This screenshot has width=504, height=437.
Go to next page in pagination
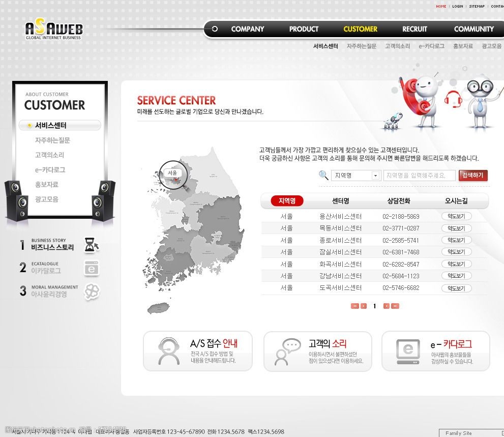coord(387,306)
